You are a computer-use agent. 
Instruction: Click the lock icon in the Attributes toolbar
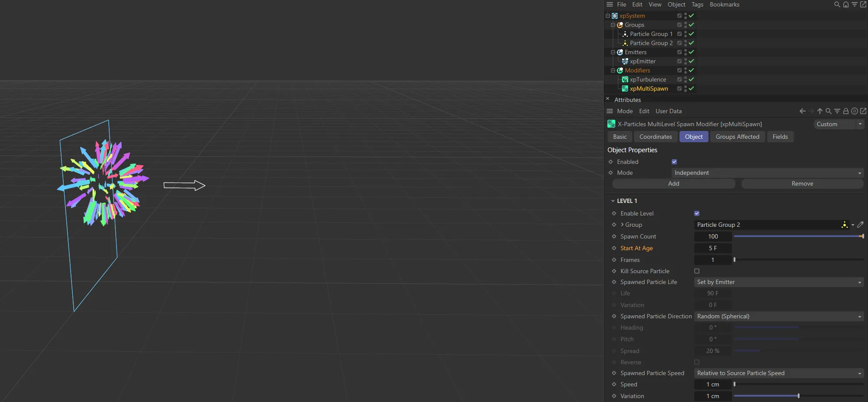point(846,111)
